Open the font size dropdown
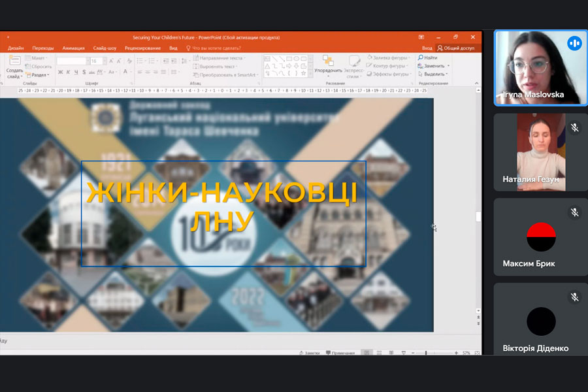This screenshot has height=392, width=588. point(104,61)
